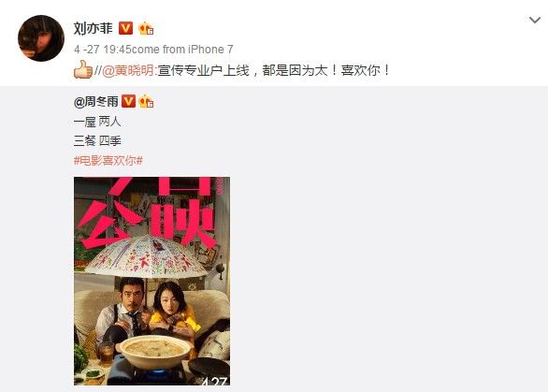Click the crown membership badge next to 刘亦菲
Screen dimensions: 548x392
[x=146, y=28]
